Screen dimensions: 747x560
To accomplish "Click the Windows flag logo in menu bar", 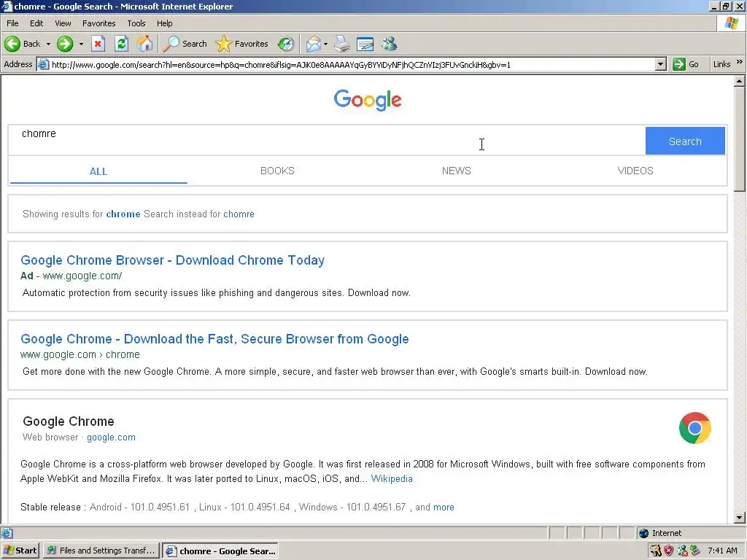I will point(731,23).
